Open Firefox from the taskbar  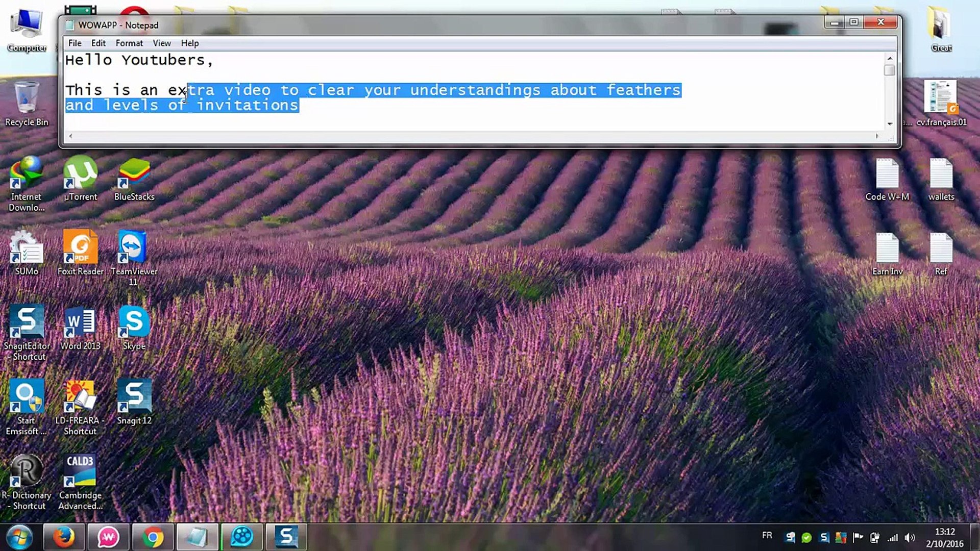tap(64, 537)
